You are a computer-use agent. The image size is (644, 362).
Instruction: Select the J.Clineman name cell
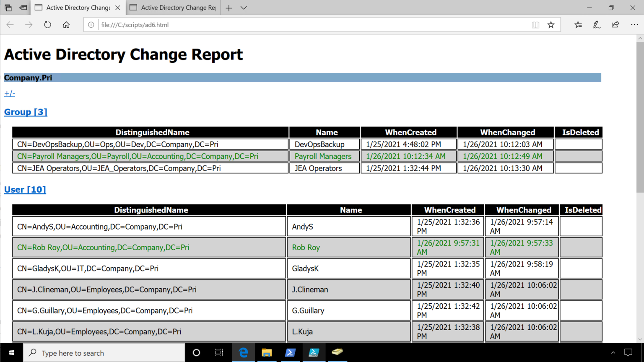click(x=348, y=290)
